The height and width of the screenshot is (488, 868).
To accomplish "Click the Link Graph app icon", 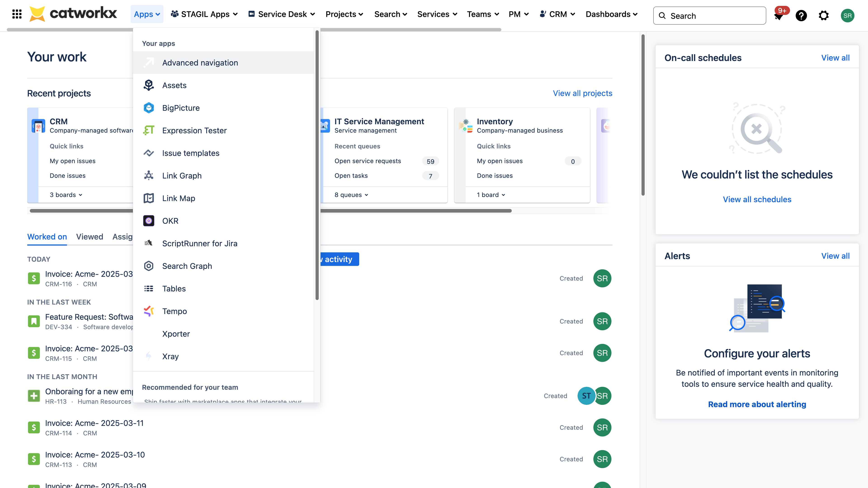I will point(149,176).
